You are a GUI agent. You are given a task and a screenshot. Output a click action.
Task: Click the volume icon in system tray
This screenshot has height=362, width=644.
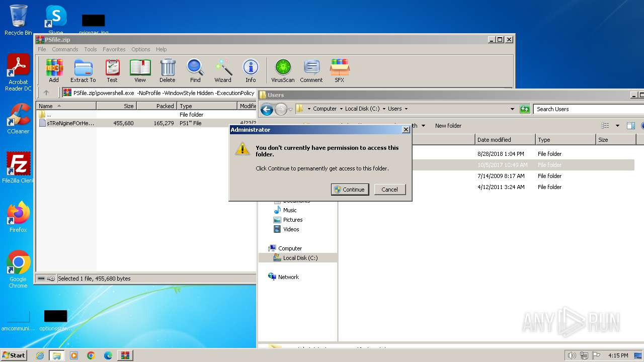(572, 355)
